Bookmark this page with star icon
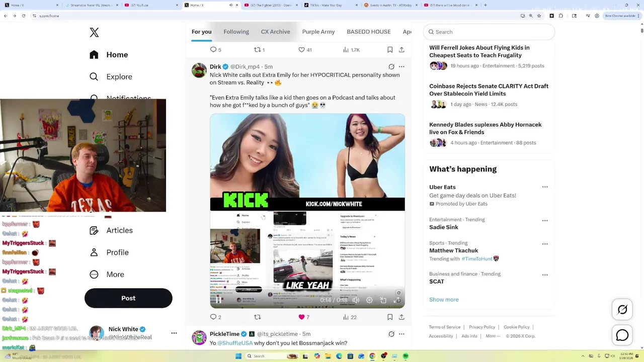Screen dimensions: 644x362 (539, 16)
